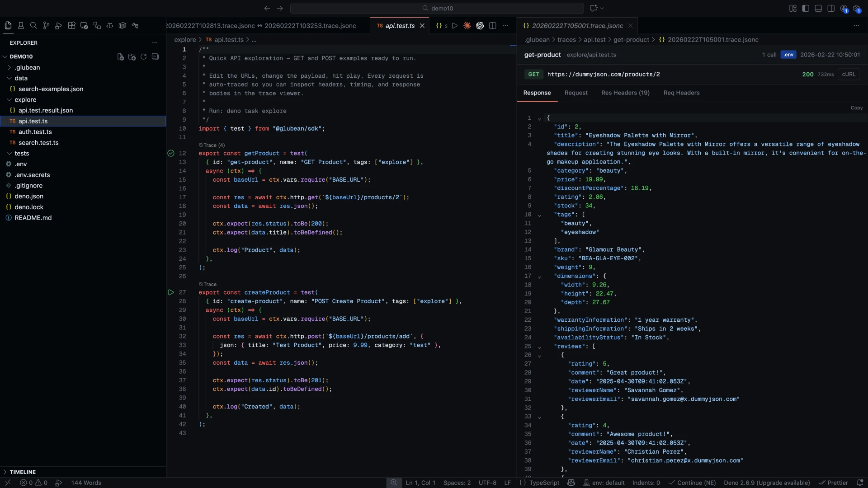The height and width of the screenshot is (488, 868).
Task: Run the getProduct trace via gutter play icon
Action: coord(171,153)
